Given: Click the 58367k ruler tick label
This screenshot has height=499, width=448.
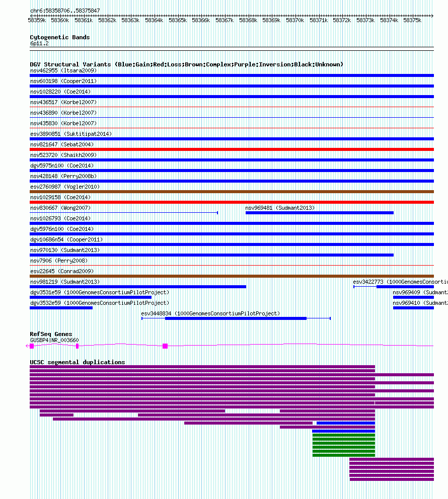Looking at the screenshot, I should click(225, 20).
